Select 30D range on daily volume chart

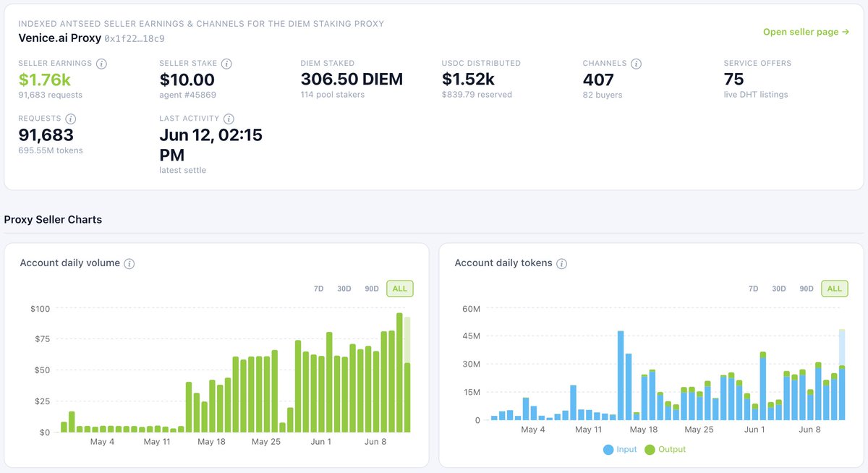tap(344, 289)
